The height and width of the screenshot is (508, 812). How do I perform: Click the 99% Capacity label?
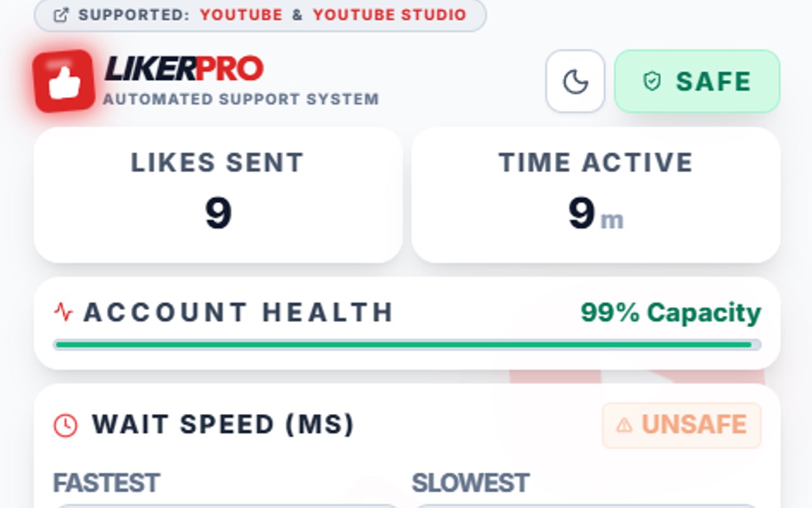(x=671, y=312)
